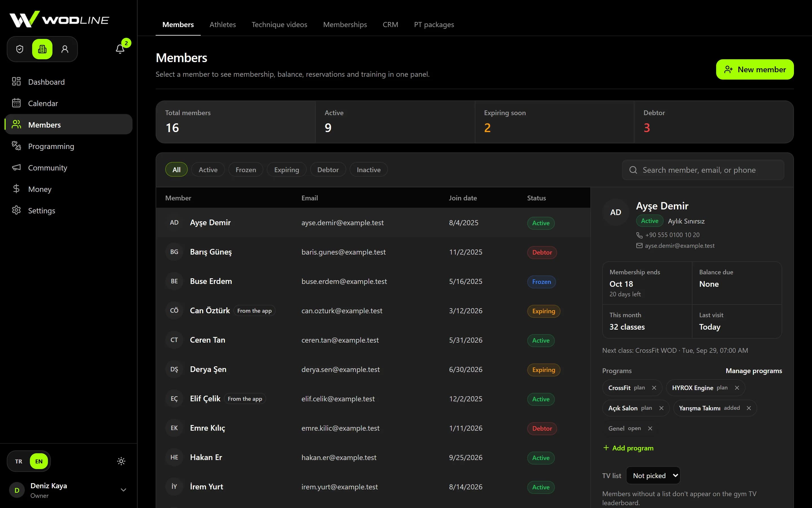The width and height of the screenshot is (812, 508).
Task: Filter members by Expiring
Action: pos(286,170)
